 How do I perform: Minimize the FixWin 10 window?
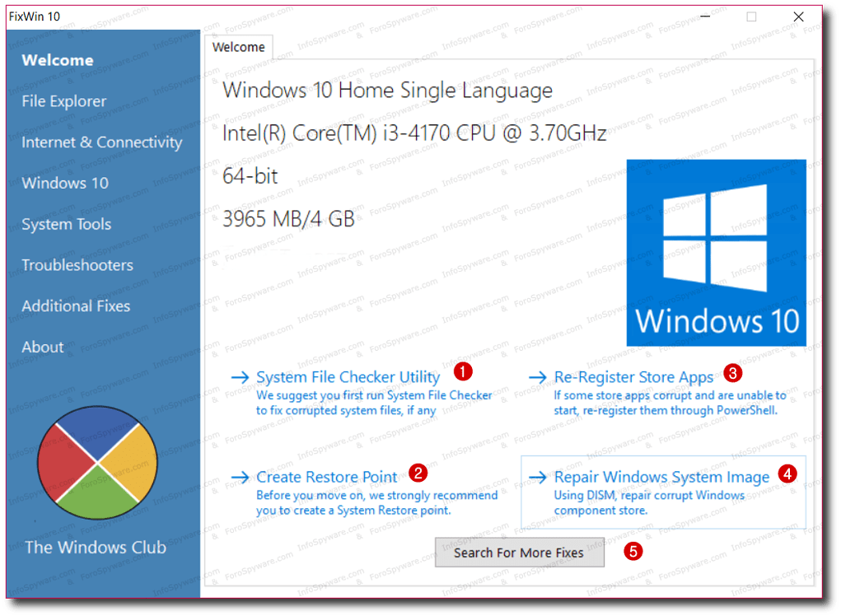point(705,16)
